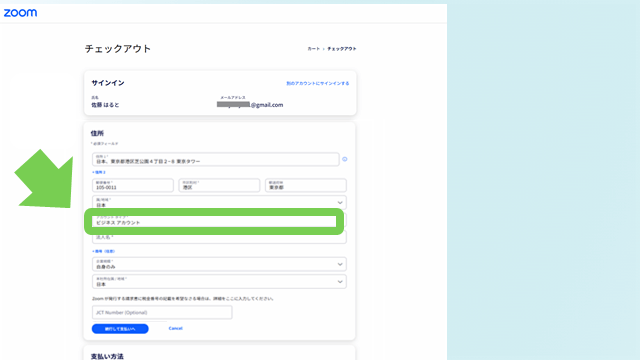
Task: Click the blue continue to payment button
Action: [x=120, y=329]
